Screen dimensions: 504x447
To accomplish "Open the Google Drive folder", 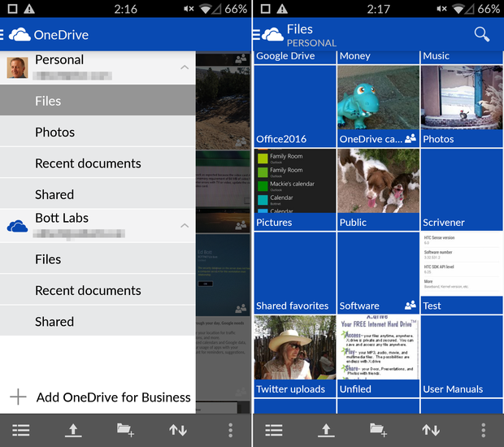I will [295, 57].
